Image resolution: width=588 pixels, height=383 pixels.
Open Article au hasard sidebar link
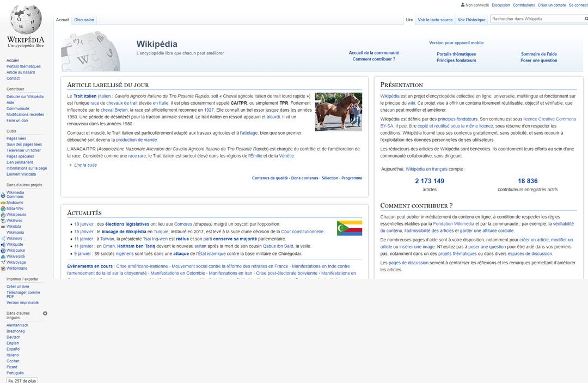(21, 72)
